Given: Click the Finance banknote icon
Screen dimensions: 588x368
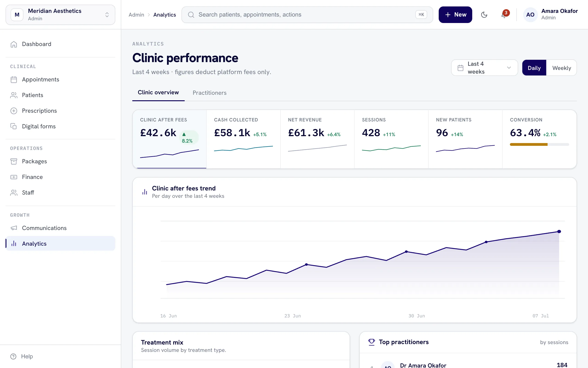Looking at the screenshot, I should (14, 177).
